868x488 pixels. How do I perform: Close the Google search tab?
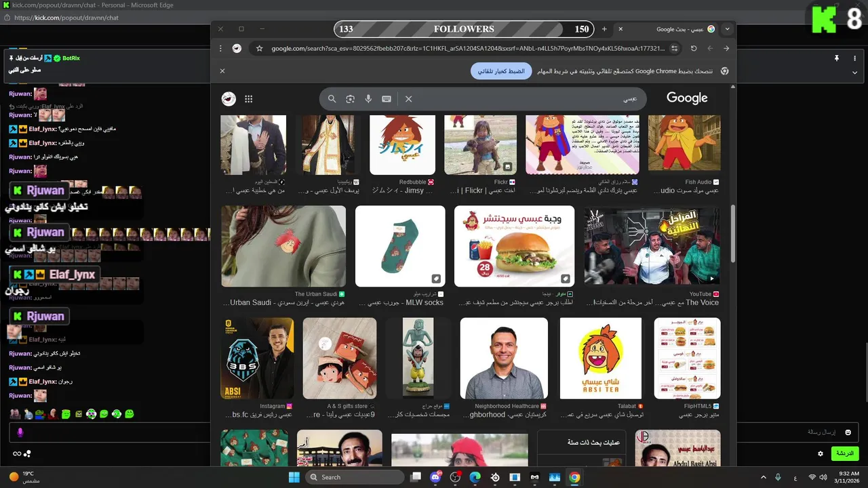click(x=620, y=29)
